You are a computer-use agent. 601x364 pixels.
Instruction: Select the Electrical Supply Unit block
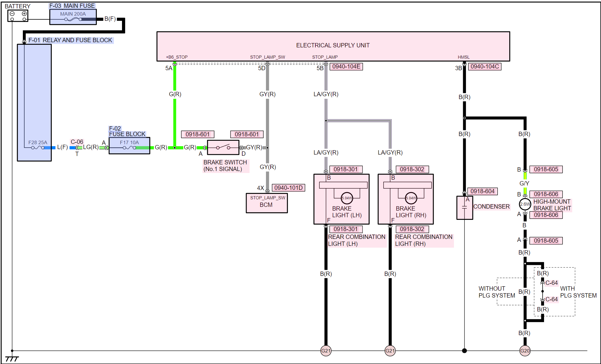tap(333, 46)
